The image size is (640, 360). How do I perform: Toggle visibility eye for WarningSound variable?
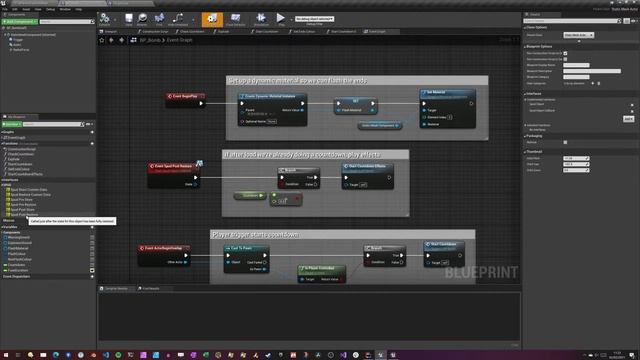click(x=92, y=237)
